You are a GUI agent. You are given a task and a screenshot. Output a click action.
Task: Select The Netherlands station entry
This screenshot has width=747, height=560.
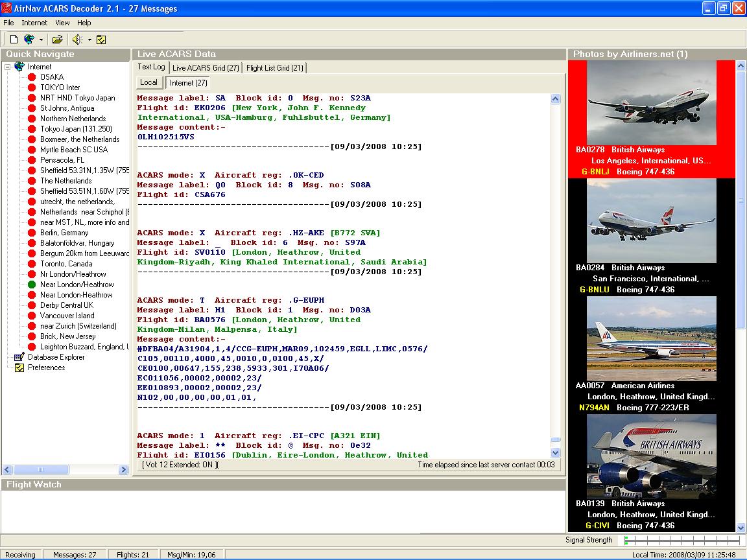pyautogui.click(x=65, y=181)
